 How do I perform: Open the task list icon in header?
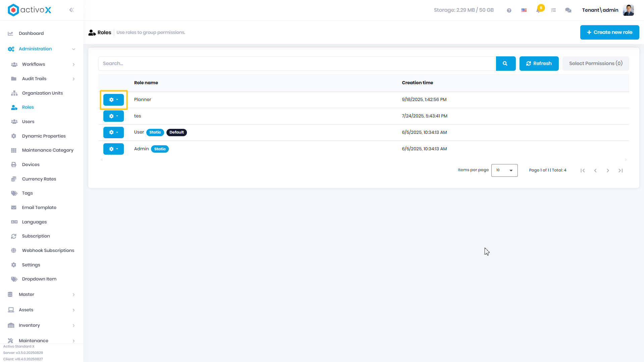(554, 10)
